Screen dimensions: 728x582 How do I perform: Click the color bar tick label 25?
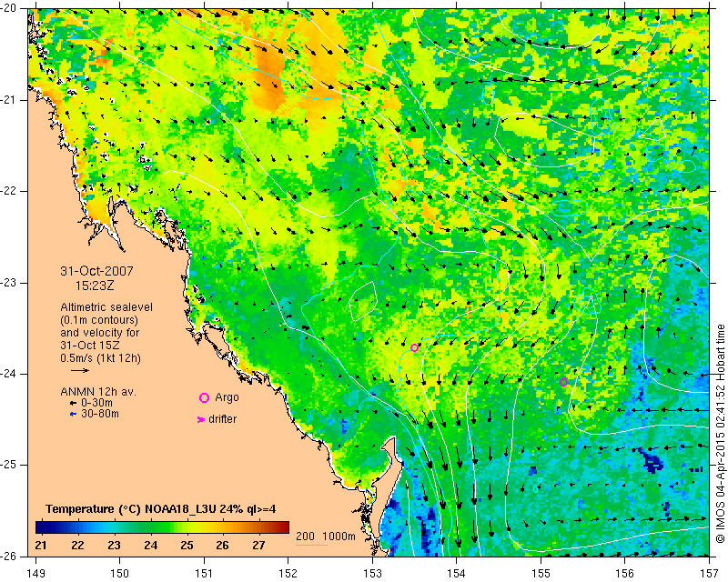187,545
